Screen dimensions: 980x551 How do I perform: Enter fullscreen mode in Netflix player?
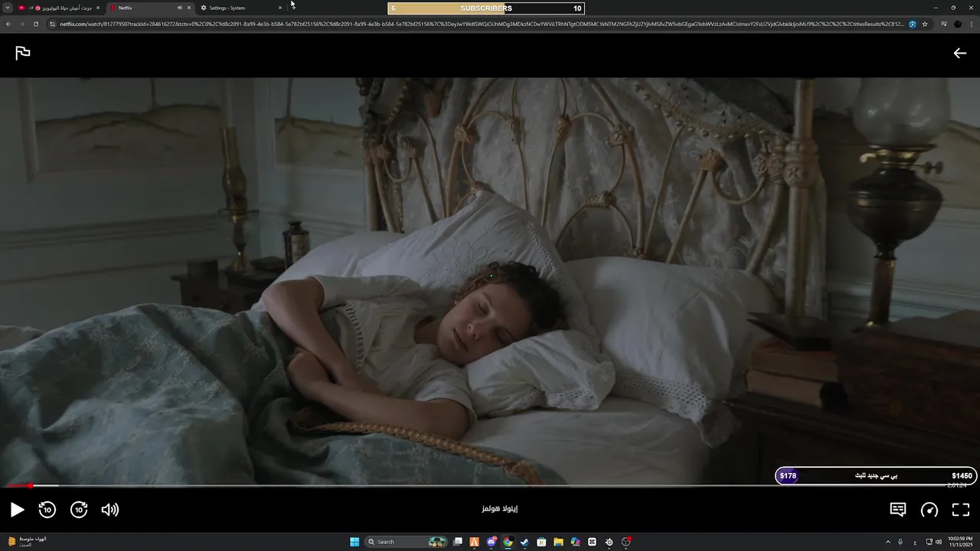click(x=961, y=510)
